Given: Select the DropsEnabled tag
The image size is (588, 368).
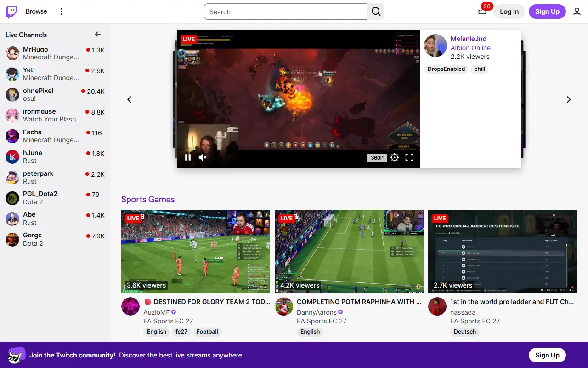Looking at the screenshot, I should (x=446, y=69).
